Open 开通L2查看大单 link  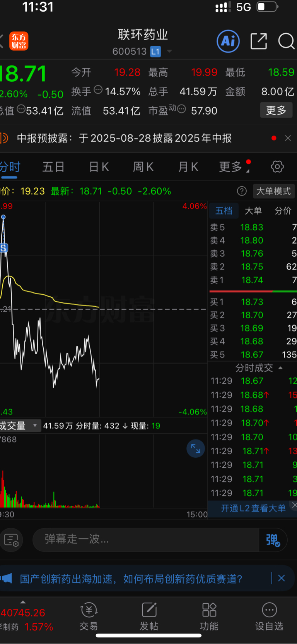tap(253, 508)
